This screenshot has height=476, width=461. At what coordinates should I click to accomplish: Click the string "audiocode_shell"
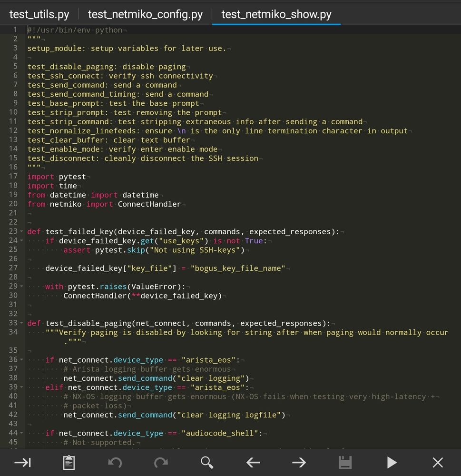pyautogui.click(x=220, y=433)
